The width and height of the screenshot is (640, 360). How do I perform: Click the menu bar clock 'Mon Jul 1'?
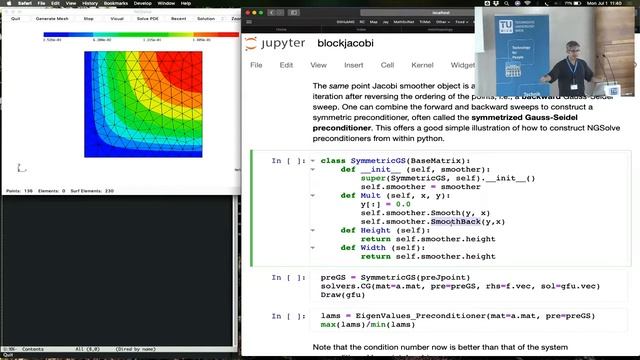604,3
